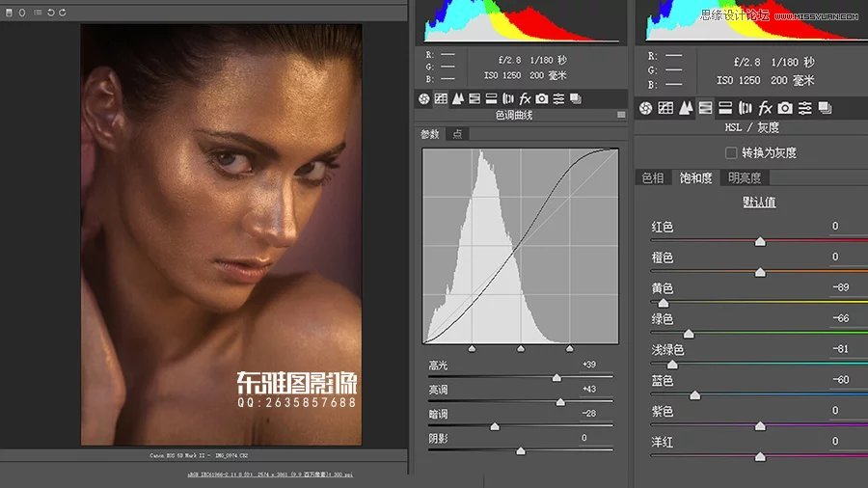
Task: Click the Canon EOS filename text under preview
Action: point(199,456)
